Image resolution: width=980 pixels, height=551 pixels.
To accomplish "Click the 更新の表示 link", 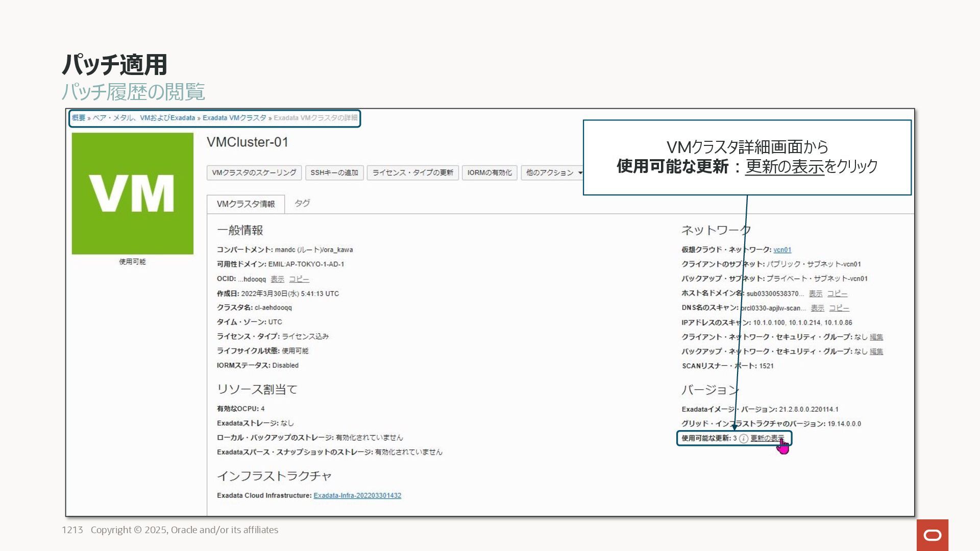I will pos(767,439).
